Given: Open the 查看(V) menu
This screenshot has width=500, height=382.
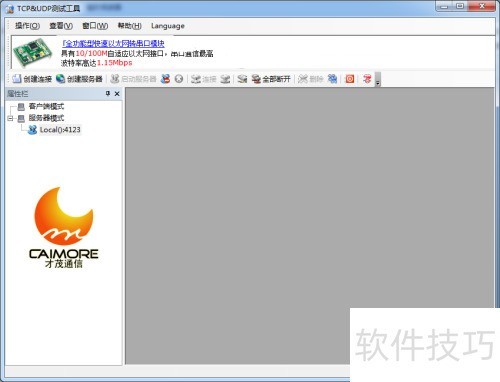Looking at the screenshot, I should point(61,26).
